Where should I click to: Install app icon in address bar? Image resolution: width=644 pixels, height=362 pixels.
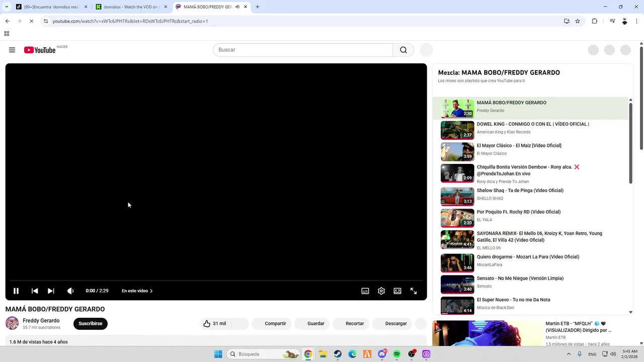(567, 21)
